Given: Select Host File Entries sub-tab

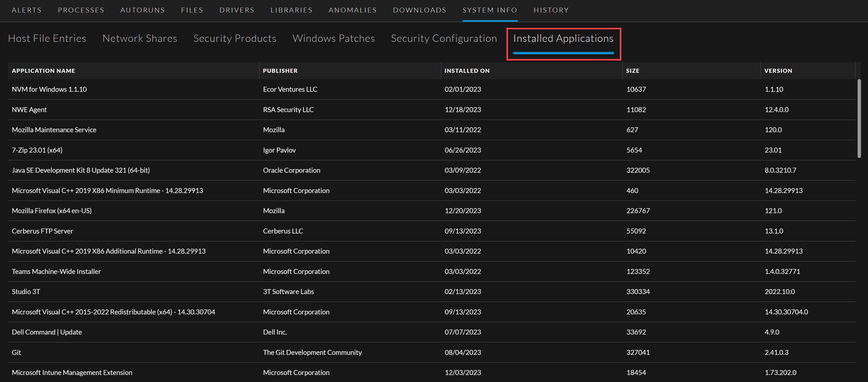Looking at the screenshot, I should [x=47, y=38].
